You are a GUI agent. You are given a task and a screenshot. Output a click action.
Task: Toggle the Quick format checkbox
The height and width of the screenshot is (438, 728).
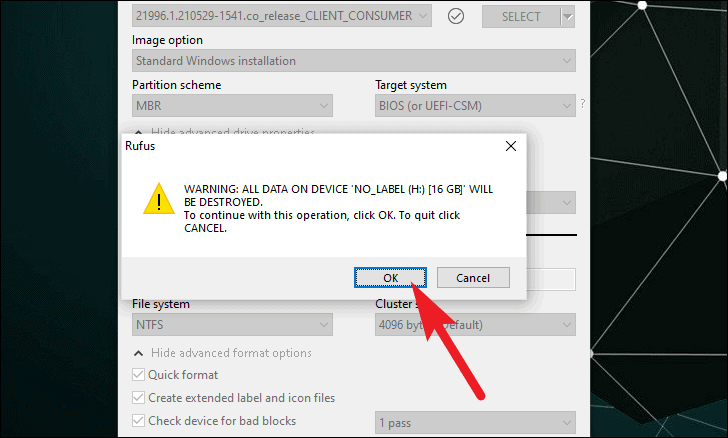click(138, 374)
